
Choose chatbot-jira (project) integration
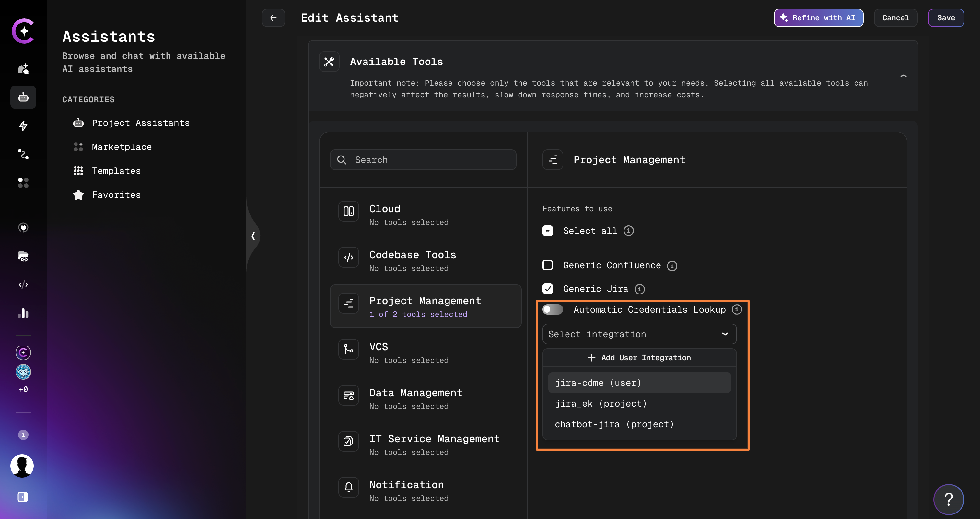tap(639, 424)
